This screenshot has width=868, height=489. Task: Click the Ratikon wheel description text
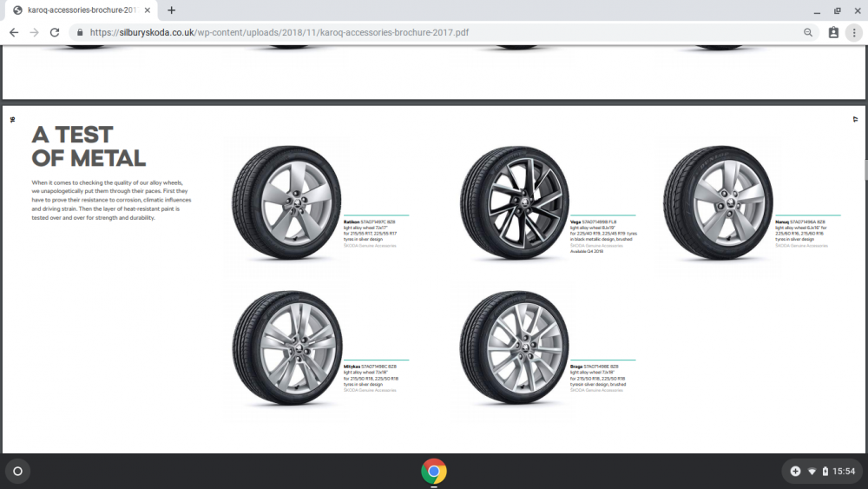371,233
